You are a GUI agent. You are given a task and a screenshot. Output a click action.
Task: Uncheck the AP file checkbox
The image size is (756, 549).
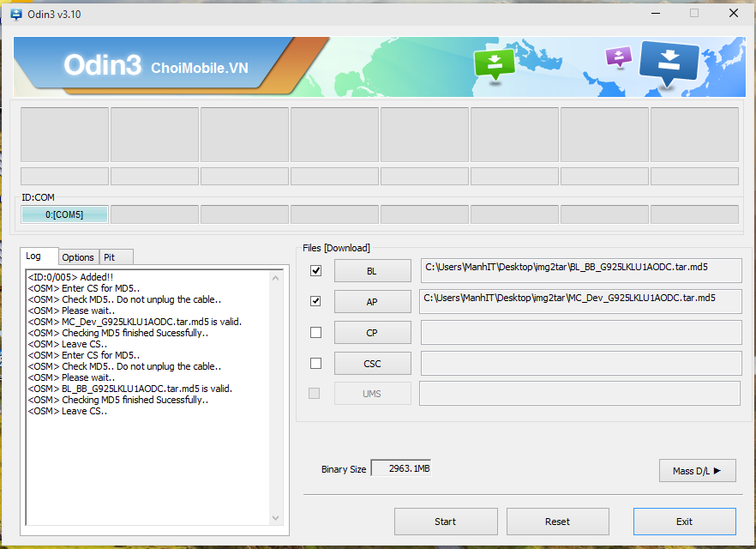(x=315, y=302)
